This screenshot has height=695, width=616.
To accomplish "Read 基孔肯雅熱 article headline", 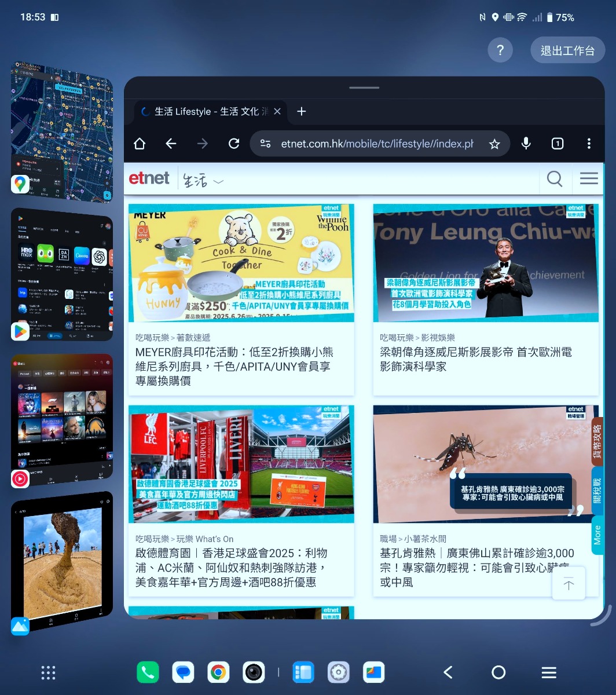I will [x=477, y=568].
